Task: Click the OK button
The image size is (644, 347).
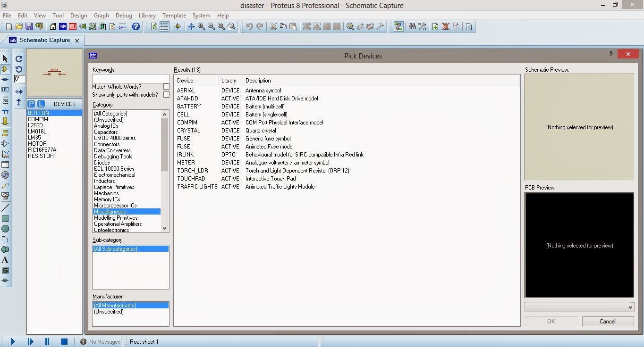Action: click(x=551, y=322)
